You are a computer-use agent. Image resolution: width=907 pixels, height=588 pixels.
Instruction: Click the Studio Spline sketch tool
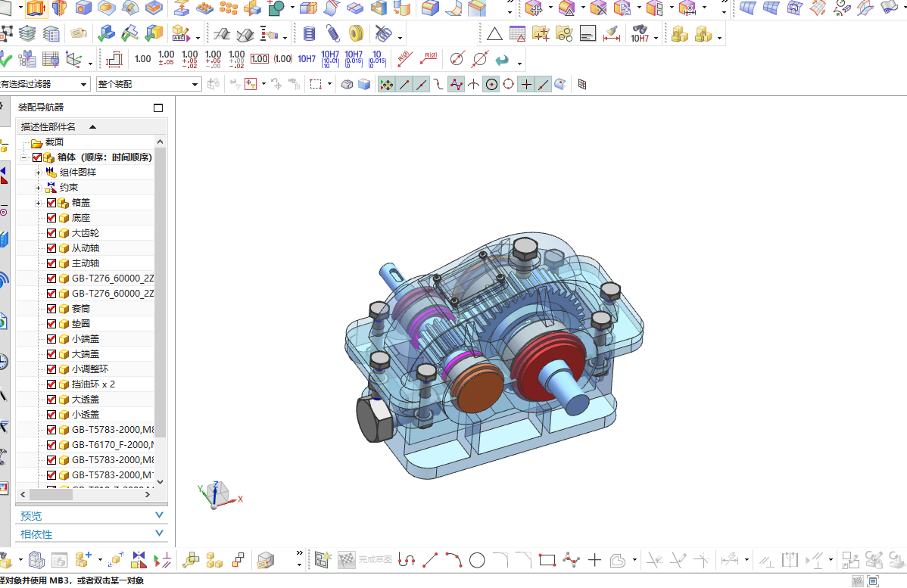571,560
